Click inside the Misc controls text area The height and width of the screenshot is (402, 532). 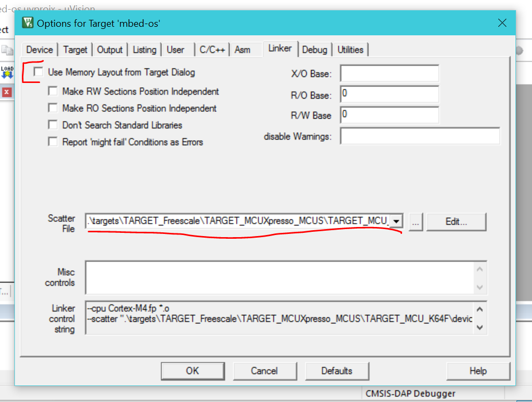coord(278,277)
